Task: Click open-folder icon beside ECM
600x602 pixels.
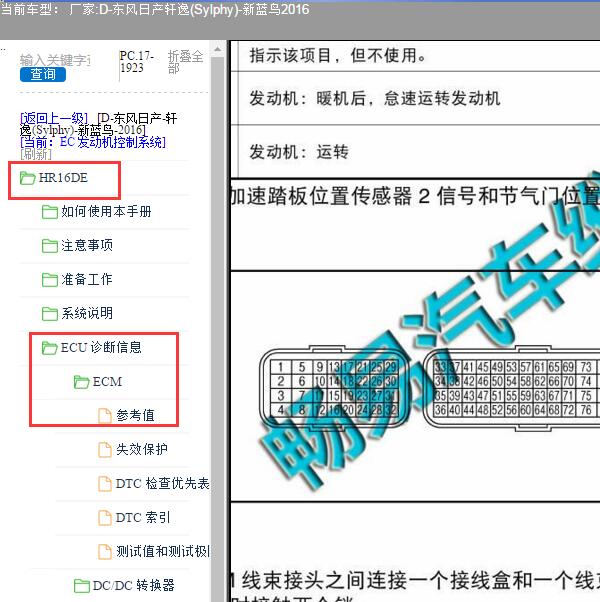Action: coord(81,382)
